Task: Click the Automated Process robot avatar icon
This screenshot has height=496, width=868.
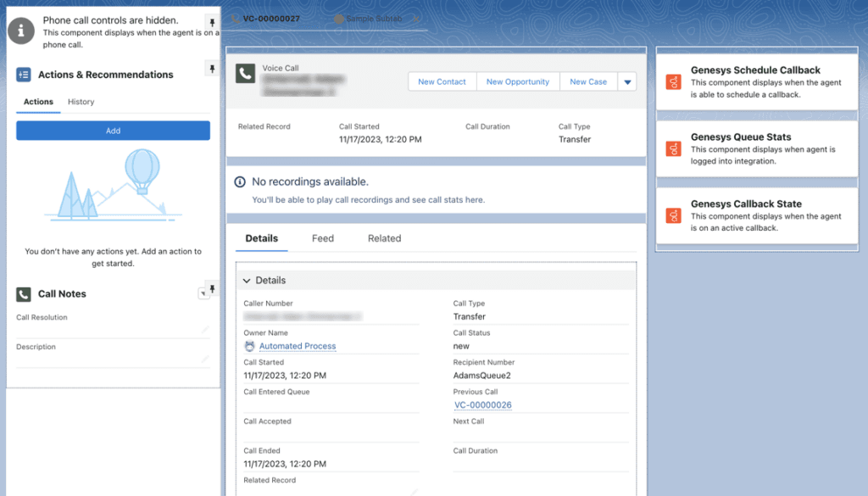Action: 248,346
